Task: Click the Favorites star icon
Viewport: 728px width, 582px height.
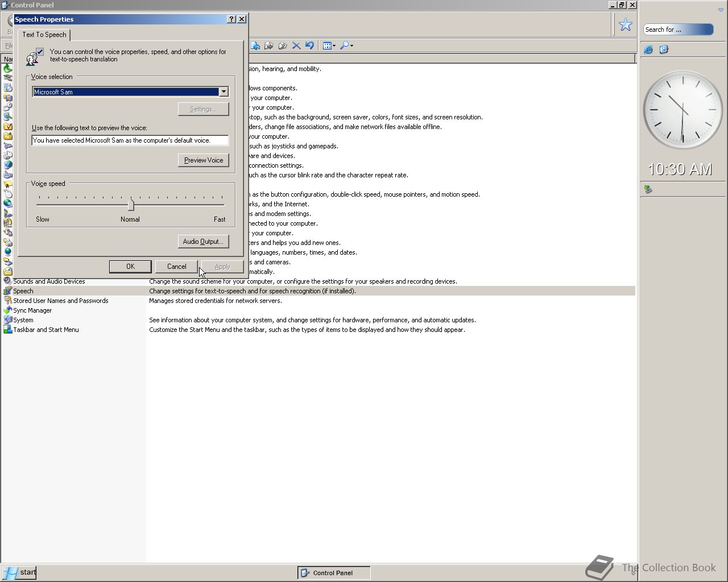Action: point(626,24)
